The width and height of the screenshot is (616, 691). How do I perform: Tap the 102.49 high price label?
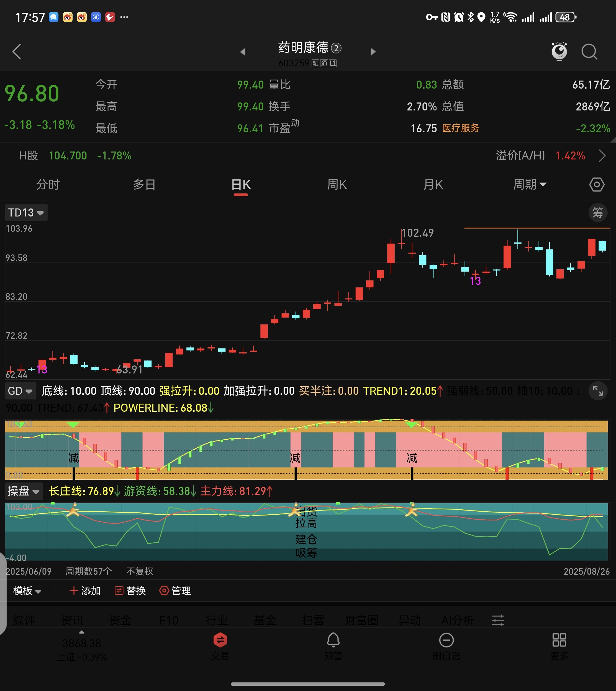tap(418, 233)
